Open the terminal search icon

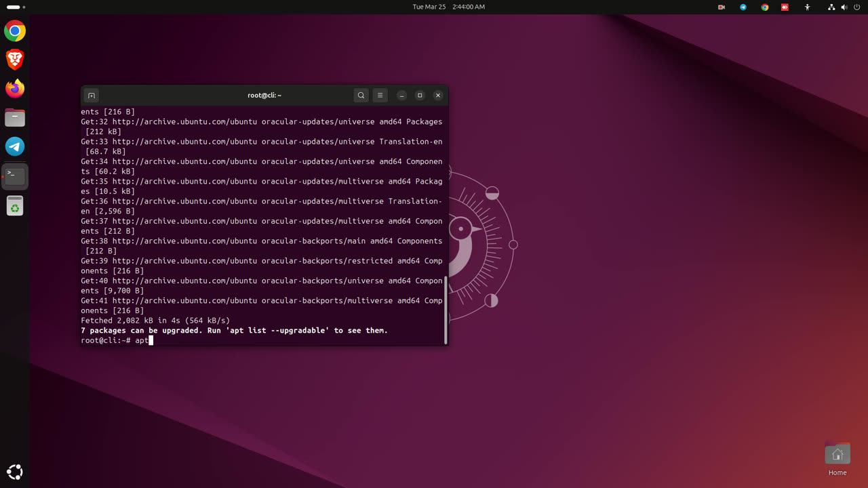point(361,96)
